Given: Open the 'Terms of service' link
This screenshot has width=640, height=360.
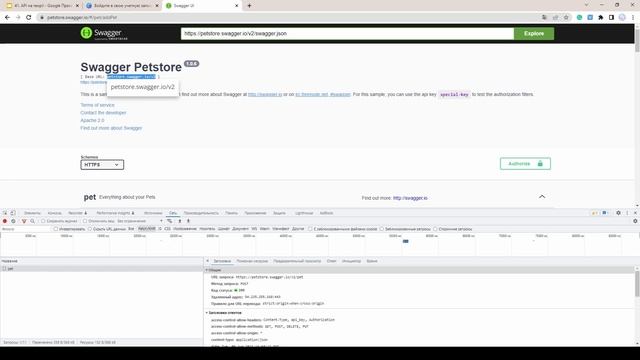Looking at the screenshot, I should point(97,105).
